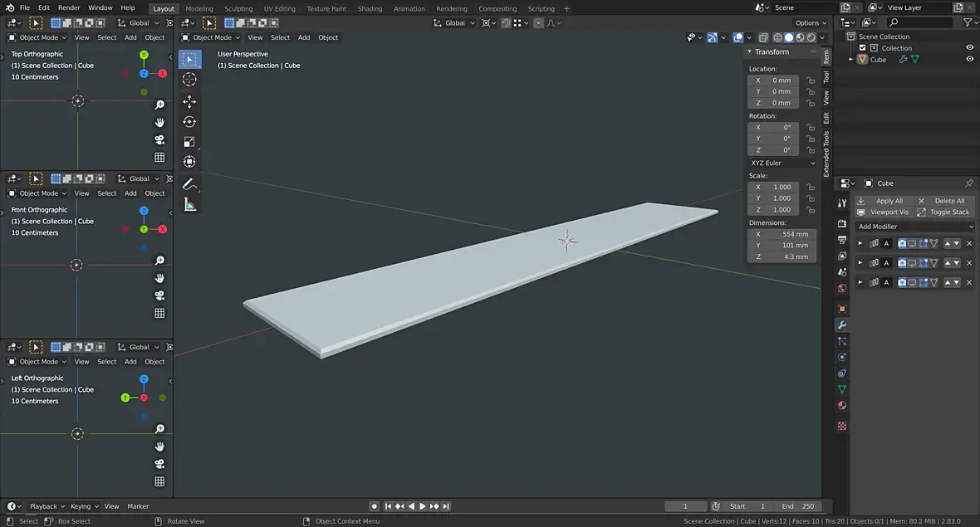Viewport: 980px width, 527px height.
Task: Remove the second modifier with its X
Action: pos(969,263)
